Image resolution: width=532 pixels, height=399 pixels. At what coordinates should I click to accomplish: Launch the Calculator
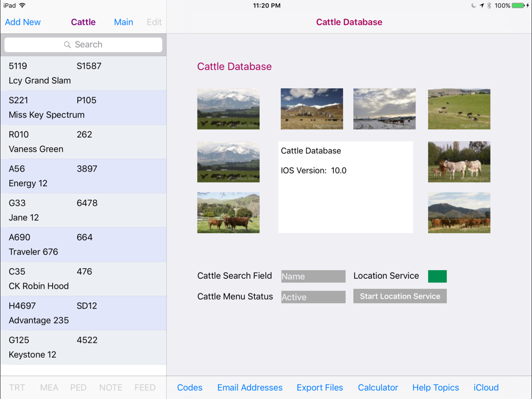coord(378,387)
